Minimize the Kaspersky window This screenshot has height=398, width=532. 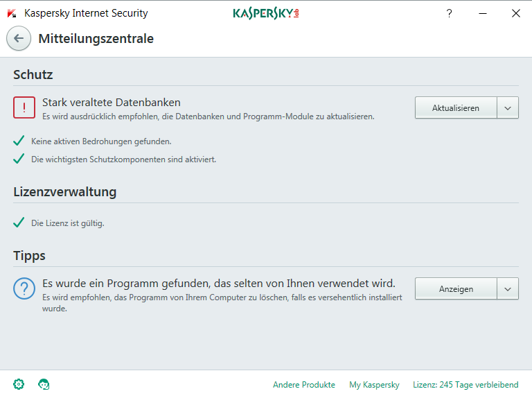(x=483, y=13)
